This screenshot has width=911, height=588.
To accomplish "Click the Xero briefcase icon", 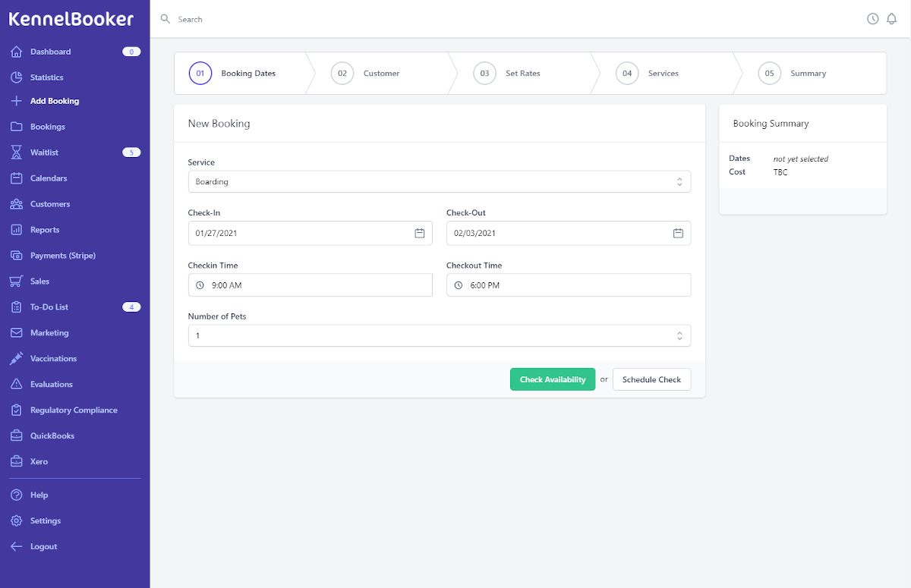I will (17, 462).
